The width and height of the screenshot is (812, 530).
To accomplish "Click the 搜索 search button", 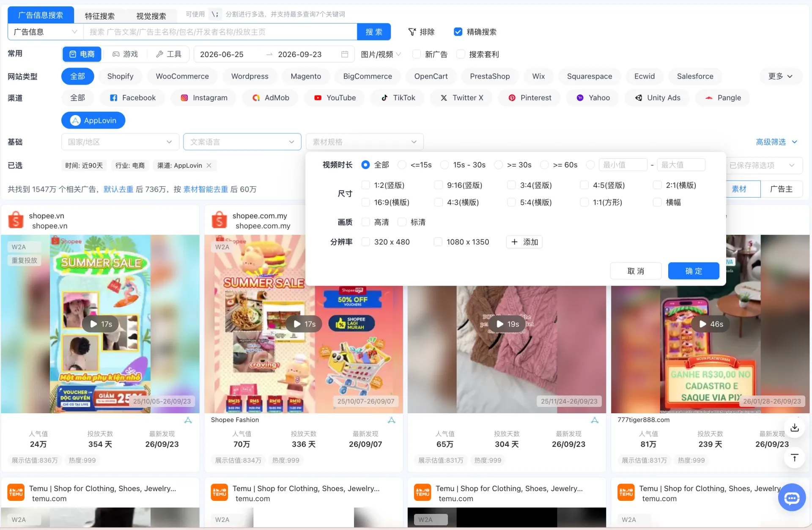I will [374, 32].
